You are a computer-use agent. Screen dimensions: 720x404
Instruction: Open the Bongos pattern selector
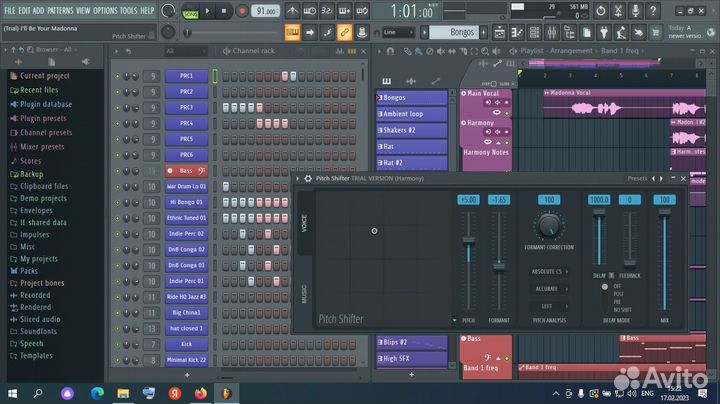[x=453, y=32]
